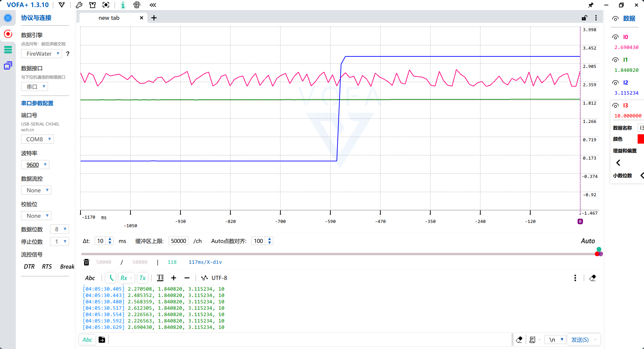Viewport: 644px width, 349px height.
Task: Open the T-shirt theme icon
Action: coord(93,5)
